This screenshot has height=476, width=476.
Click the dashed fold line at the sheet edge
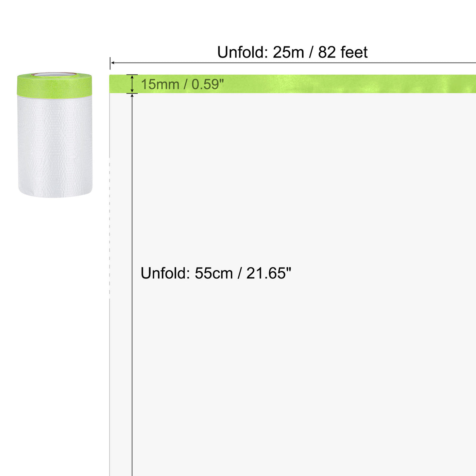[110, 228]
